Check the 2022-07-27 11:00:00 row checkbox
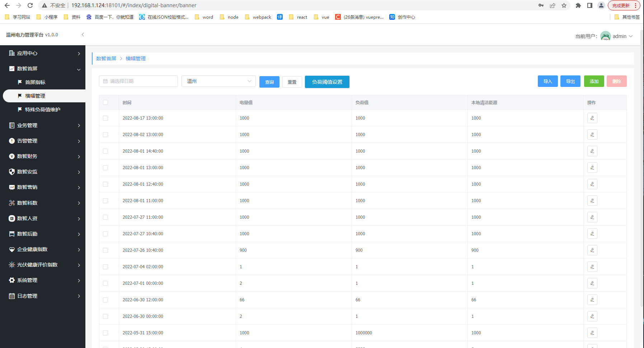This screenshot has height=348, width=644. 105,217
